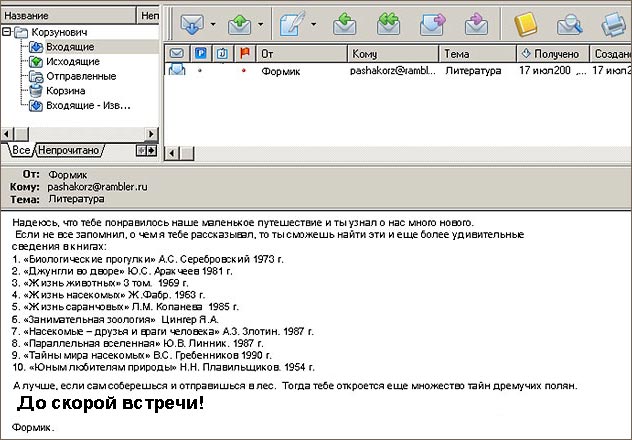Screen dimensions: 632x440
Task: Click the Search messages magnifier icon
Action: pos(571,21)
